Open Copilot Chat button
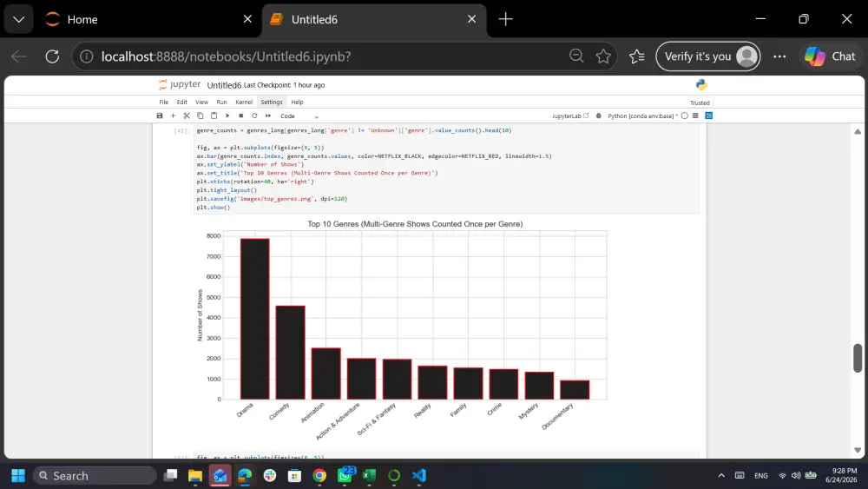Screen dimensions: 868x489 [830, 56]
